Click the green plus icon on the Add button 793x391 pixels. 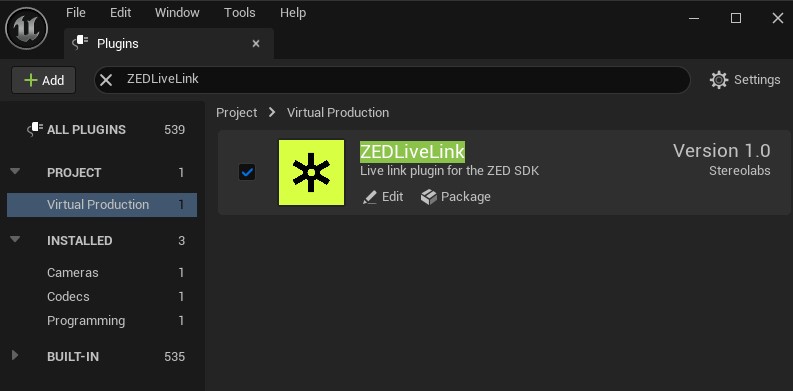pyautogui.click(x=31, y=80)
